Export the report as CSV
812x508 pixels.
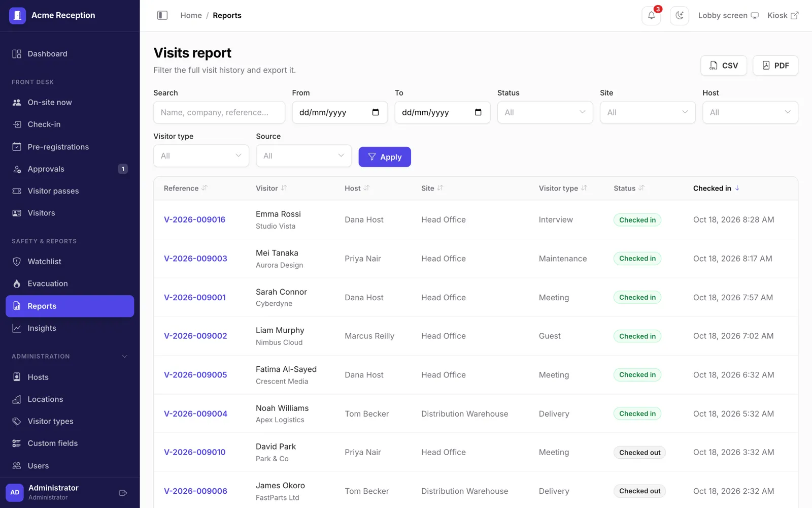(724, 66)
